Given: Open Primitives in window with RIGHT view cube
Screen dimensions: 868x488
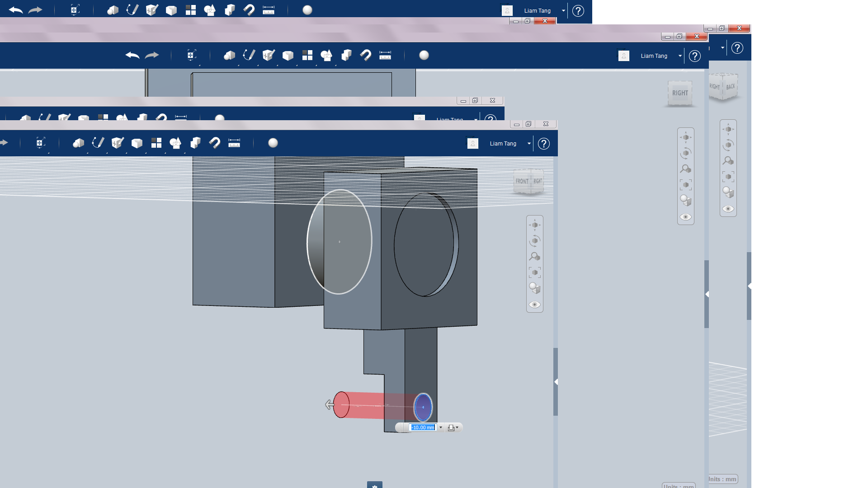Looking at the screenshot, I should tap(229, 56).
